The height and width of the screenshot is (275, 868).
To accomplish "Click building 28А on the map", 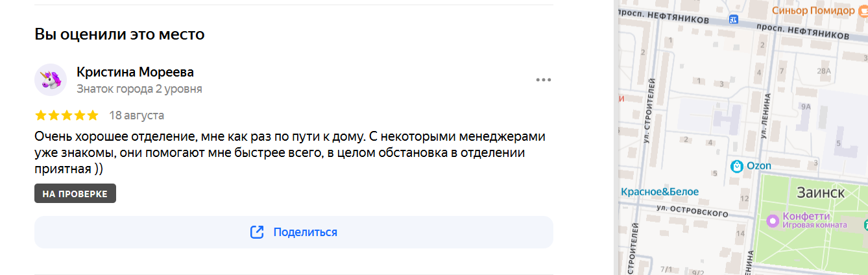I will (x=824, y=71).
